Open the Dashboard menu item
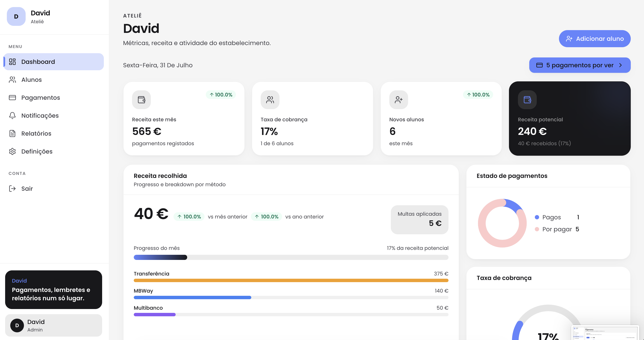The height and width of the screenshot is (340, 644). point(54,62)
